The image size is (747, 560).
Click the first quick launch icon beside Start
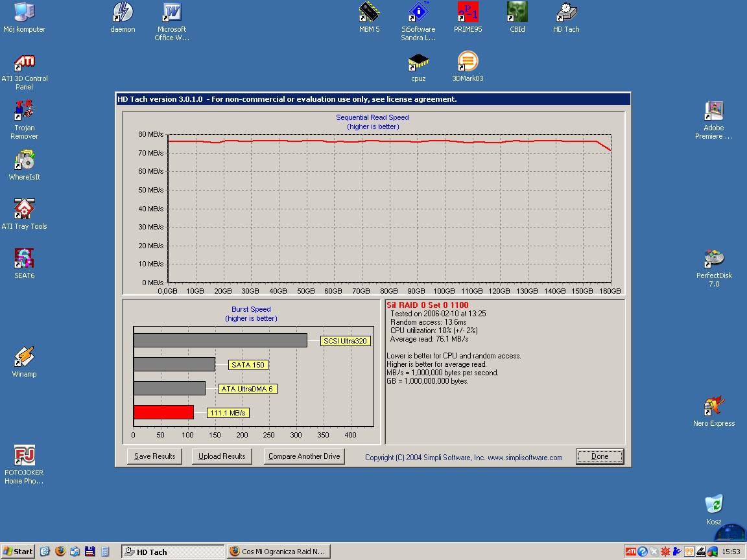click(45, 552)
